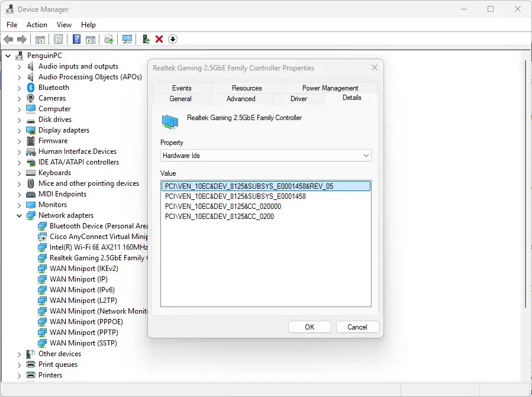Select the Print queues icon

pyautogui.click(x=31, y=364)
